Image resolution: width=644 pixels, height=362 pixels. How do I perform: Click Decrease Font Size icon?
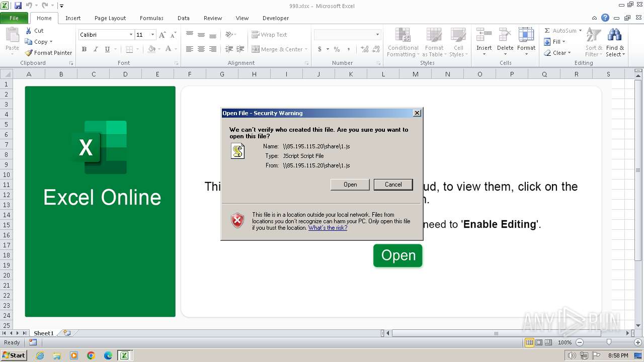173,35
